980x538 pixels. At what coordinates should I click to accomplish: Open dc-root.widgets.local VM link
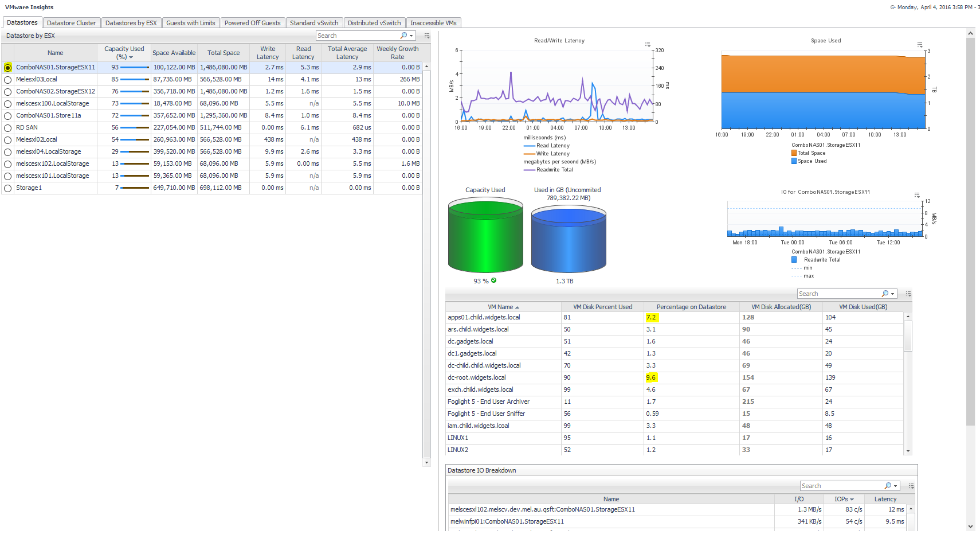[476, 377]
